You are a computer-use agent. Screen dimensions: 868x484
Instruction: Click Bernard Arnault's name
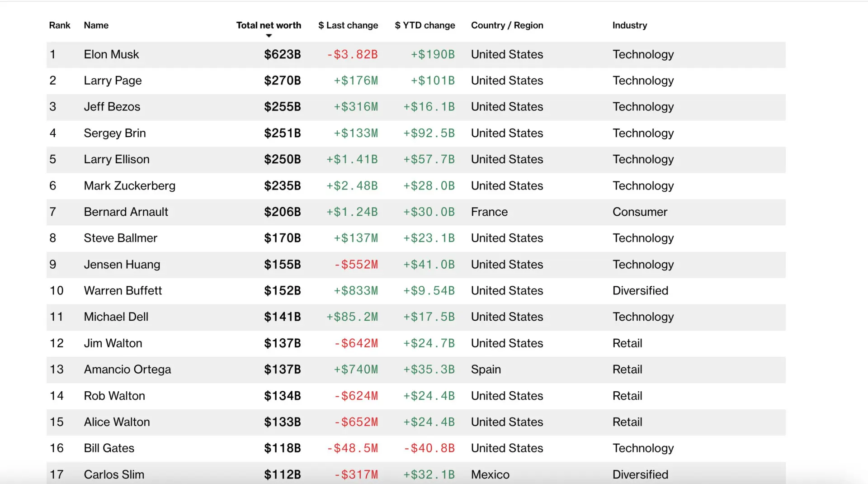point(126,212)
